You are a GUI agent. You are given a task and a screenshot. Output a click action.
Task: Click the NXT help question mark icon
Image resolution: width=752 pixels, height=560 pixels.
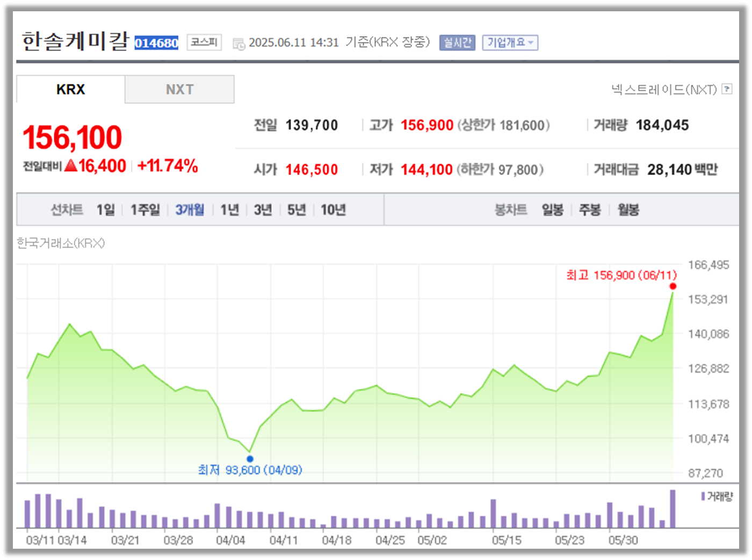(727, 89)
